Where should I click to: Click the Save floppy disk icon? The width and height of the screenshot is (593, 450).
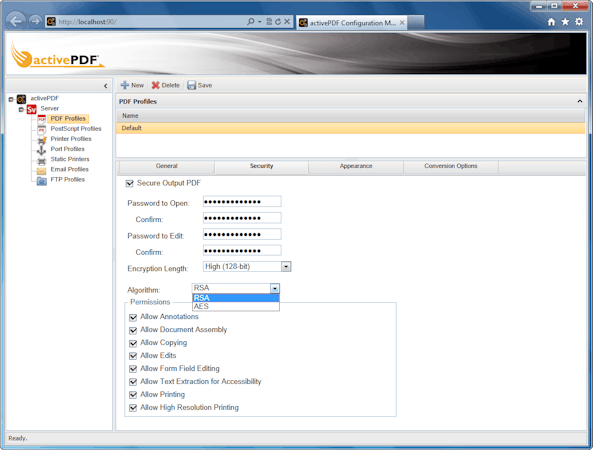point(191,85)
